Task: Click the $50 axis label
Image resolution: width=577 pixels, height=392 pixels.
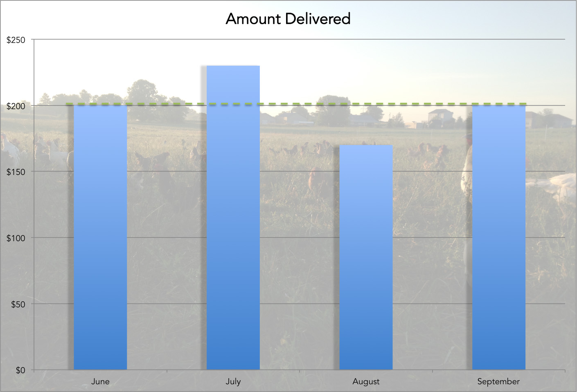Action: point(18,305)
